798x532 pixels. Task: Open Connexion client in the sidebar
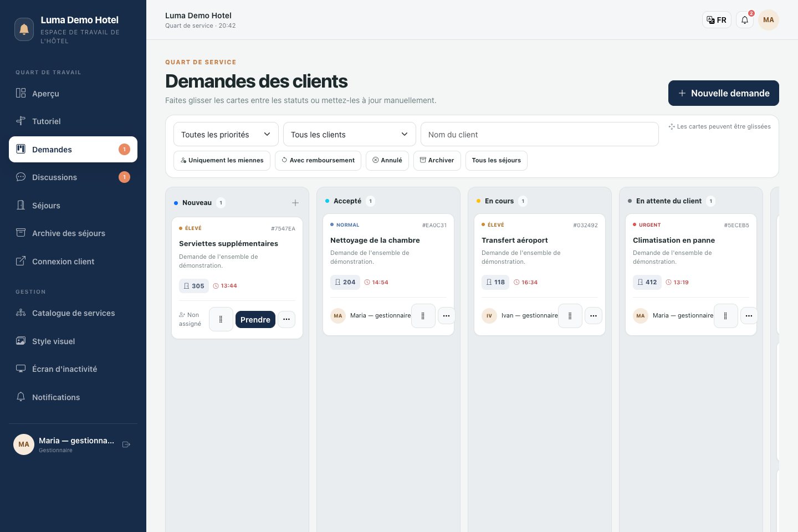coord(73,262)
